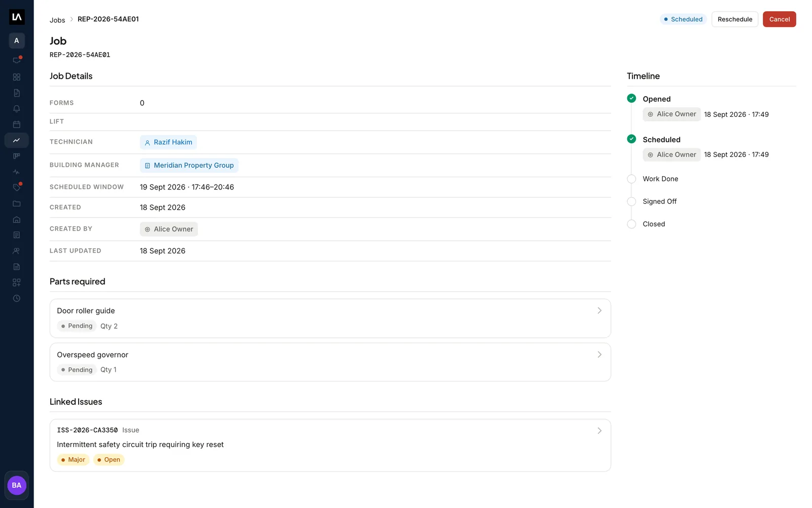This screenshot has width=812, height=508.
Task: Click the scheduled window '19 Sept 2026 · 17:46–20:46'
Action: (187, 187)
